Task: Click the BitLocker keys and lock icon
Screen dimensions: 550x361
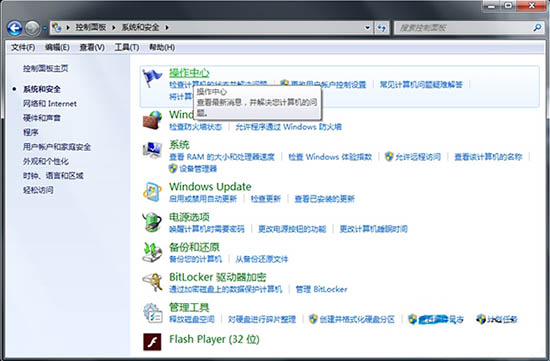Action: click(152, 282)
